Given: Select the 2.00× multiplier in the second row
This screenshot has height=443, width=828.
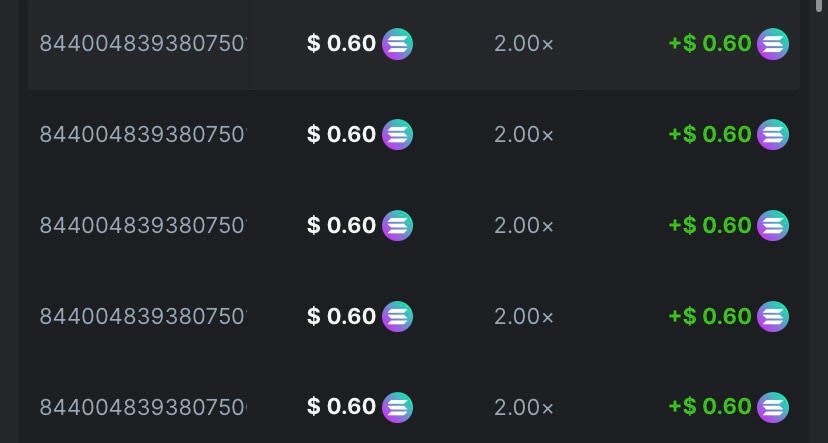Looking at the screenshot, I should [524, 134].
